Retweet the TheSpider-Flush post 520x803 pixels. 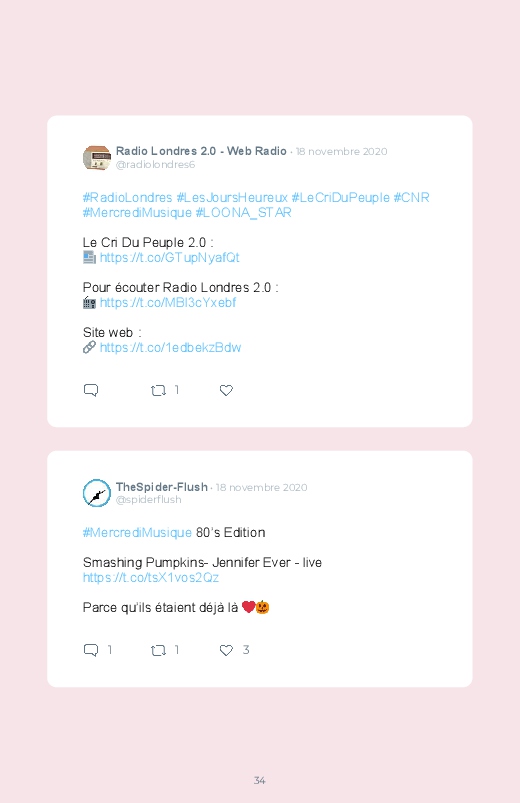coord(158,650)
